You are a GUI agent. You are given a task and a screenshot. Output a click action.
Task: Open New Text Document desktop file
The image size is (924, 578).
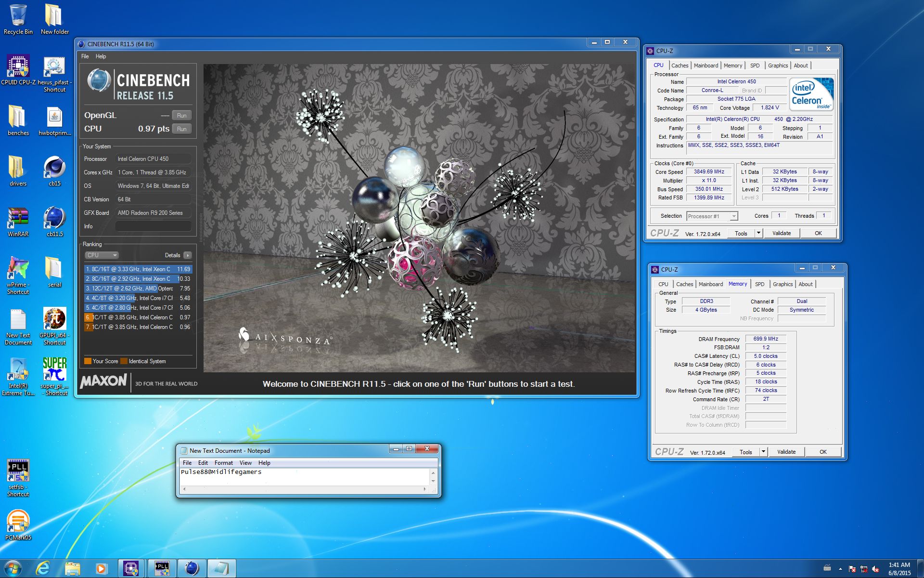tap(18, 327)
